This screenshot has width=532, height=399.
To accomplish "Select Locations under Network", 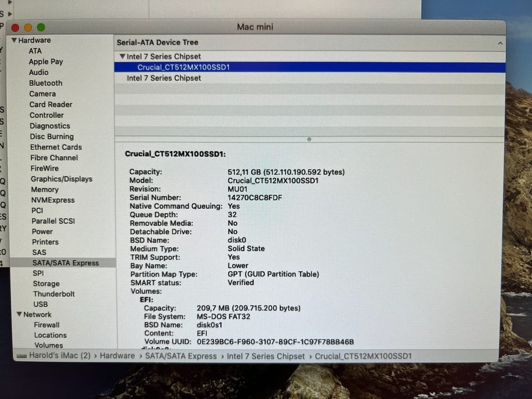I will click(50, 335).
